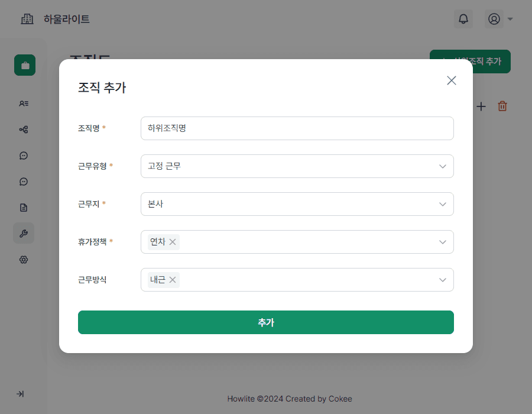The image size is (532, 414).
Task: Expand the profile caret next to account icon
Action: [510, 19]
